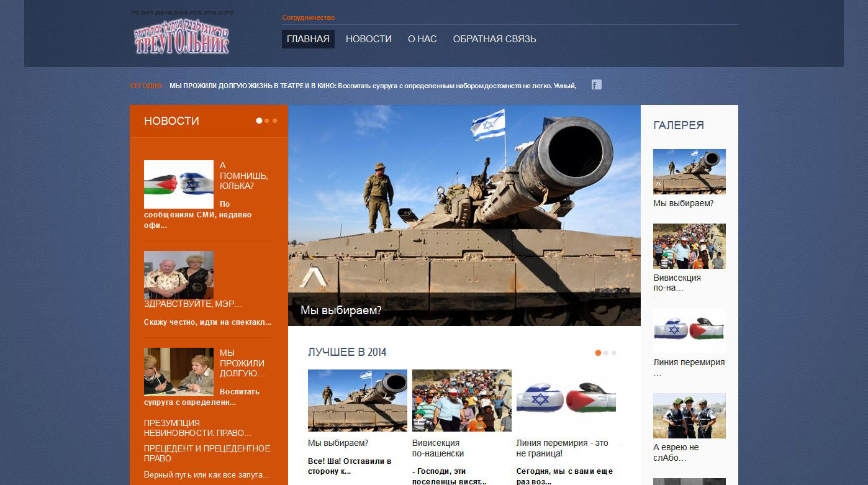Open ПРЕЗУМПЦИЯ НЕВИНОВНОСТИ news link
Image resolution: width=868 pixels, height=485 pixels.
[197, 428]
